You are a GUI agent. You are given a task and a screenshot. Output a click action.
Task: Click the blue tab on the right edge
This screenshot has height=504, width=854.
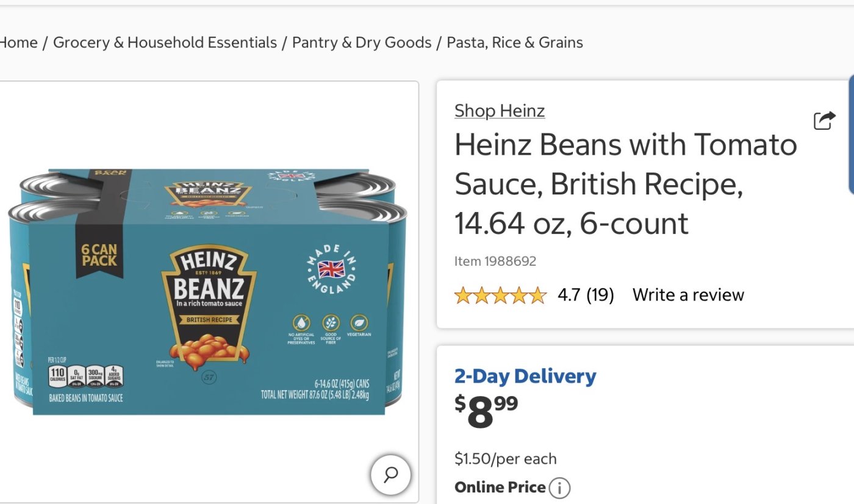click(851, 134)
